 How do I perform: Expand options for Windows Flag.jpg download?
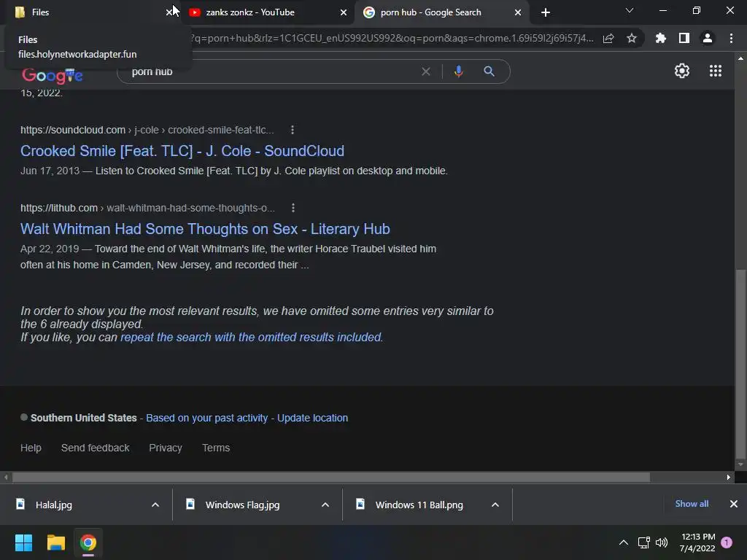325,505
